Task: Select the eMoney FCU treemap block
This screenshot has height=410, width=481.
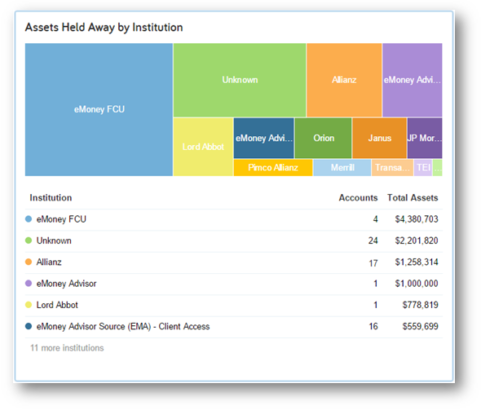Action: click(x=99, y=109)
